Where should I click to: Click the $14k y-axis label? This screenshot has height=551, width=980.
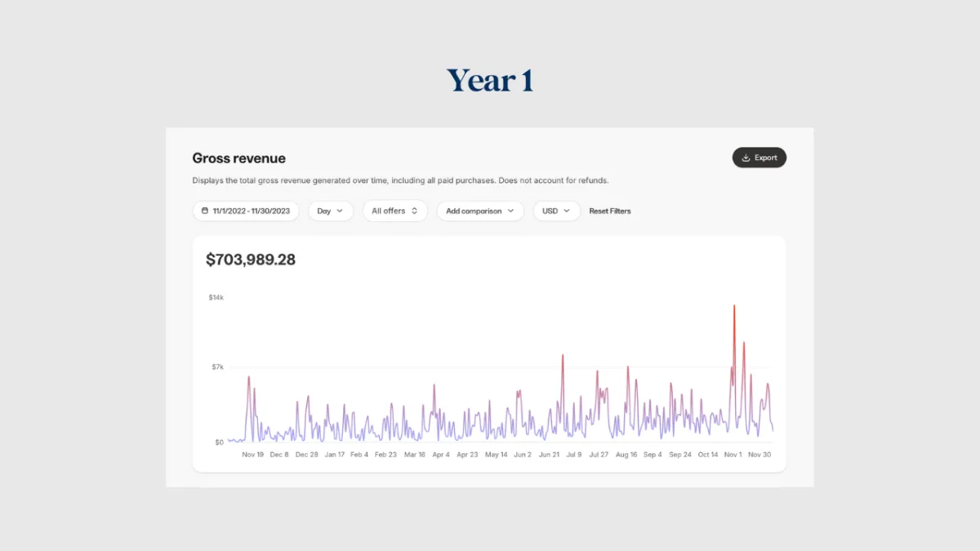click(216, 298)
